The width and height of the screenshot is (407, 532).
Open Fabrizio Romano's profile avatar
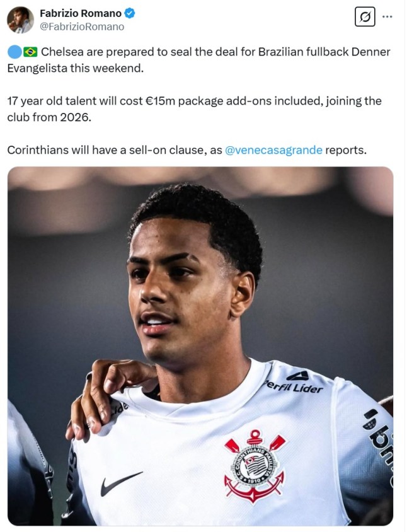pyautogui.click(x=20, y=20)
